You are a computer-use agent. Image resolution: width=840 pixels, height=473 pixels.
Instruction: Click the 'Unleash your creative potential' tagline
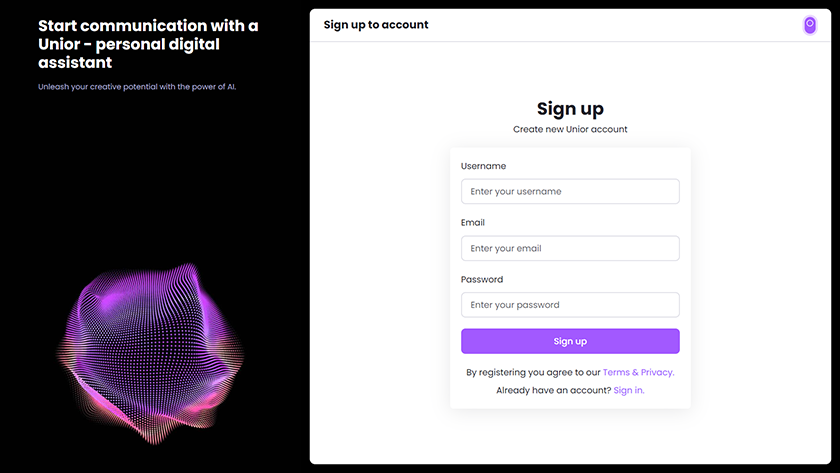(137, 87)
